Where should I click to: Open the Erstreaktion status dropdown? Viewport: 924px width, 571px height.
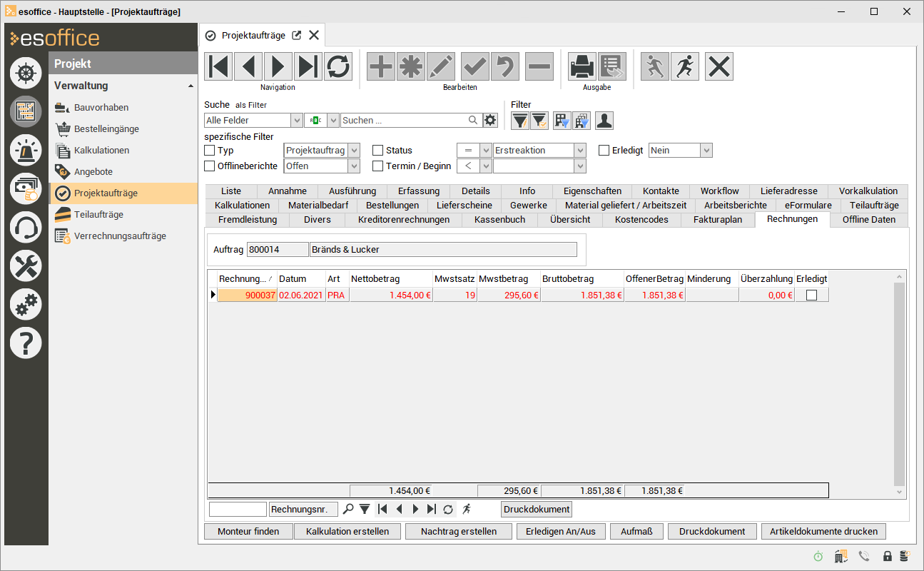[x=580, y=151]
